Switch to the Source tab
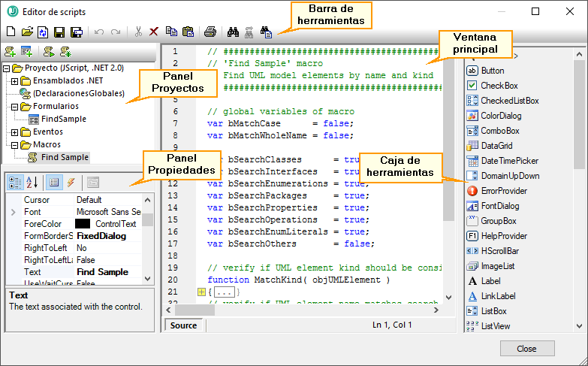 coord(183,325)
